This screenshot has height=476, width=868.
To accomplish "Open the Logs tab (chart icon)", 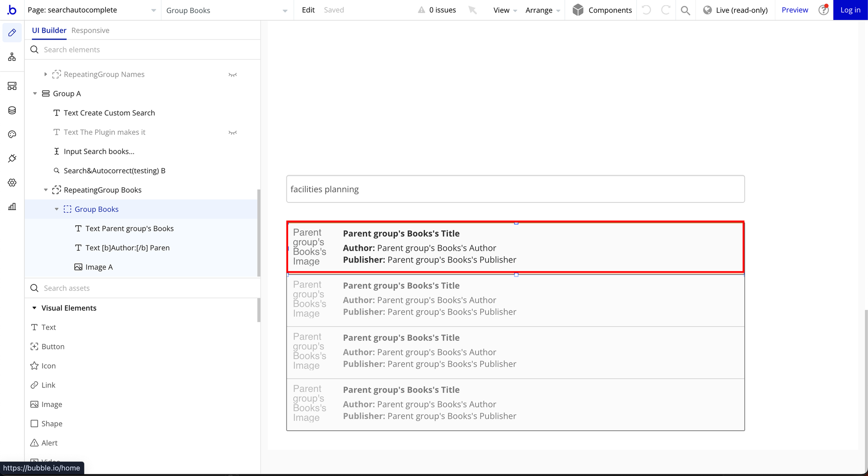I will coord(12,207).
